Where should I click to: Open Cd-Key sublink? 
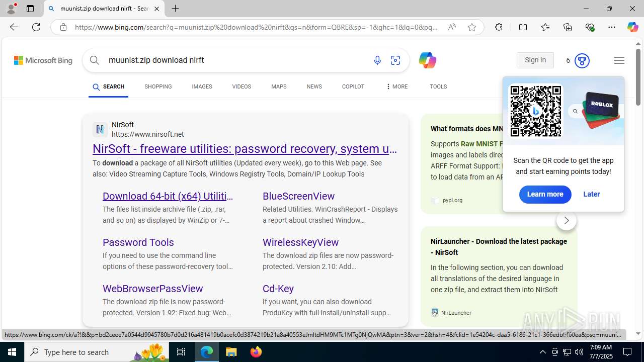(x=278, y=289)
